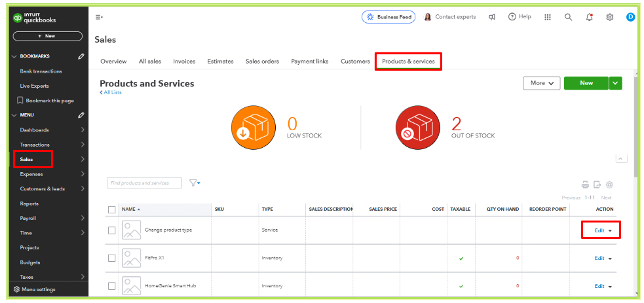The height and width of the screenshot is (303, 644).
Task: Click image placeholder for FitPro X1
Action: 132,258
